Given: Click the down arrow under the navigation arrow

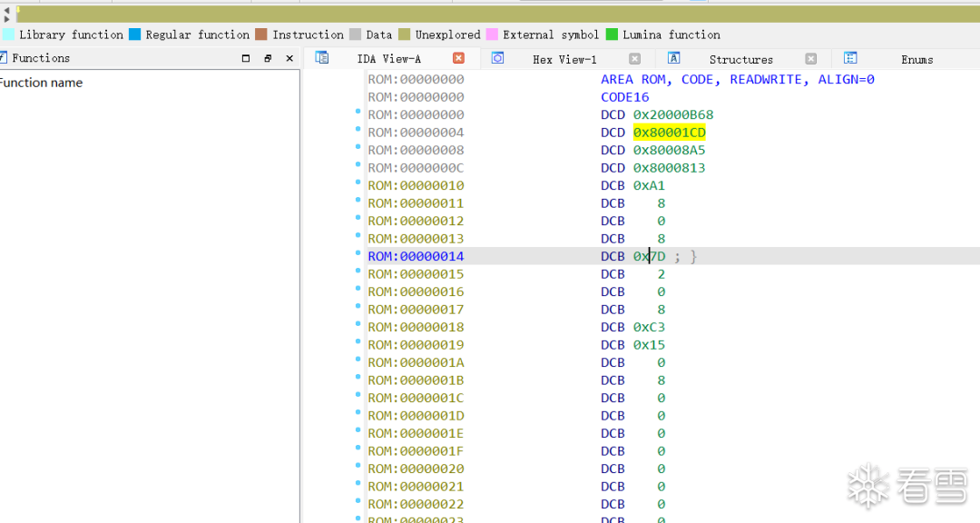Looking at the screenshot, I should point(6,19).
